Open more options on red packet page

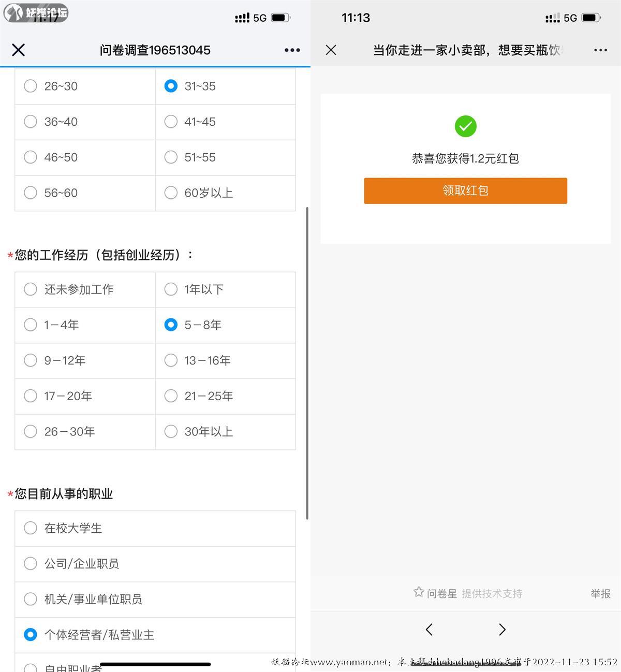click(x=600, y=50)
